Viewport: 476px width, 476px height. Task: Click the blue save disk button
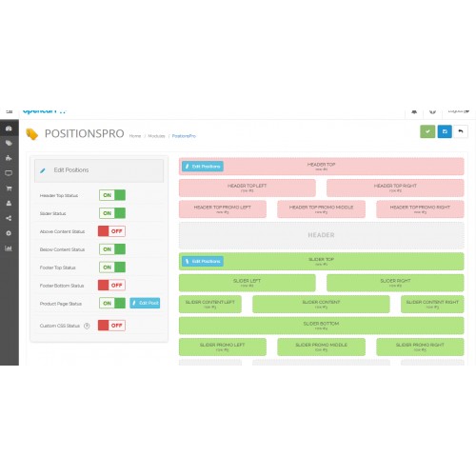pyautogui.click(x=445, y=131)
